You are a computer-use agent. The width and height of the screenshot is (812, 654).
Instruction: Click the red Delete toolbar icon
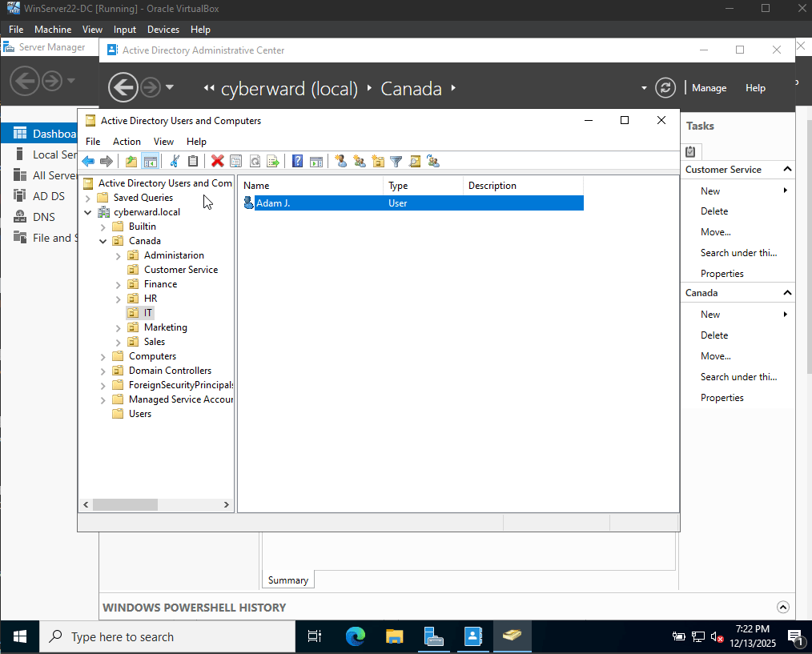click(218, 161)
